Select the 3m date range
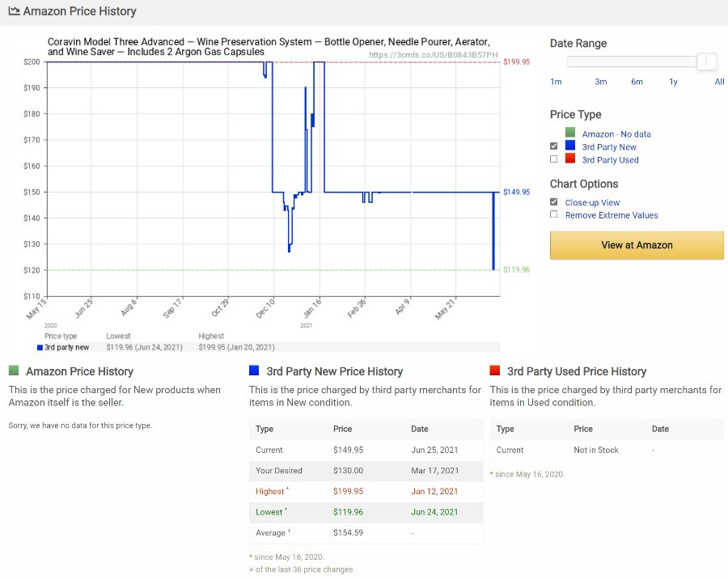 point(601,82)
